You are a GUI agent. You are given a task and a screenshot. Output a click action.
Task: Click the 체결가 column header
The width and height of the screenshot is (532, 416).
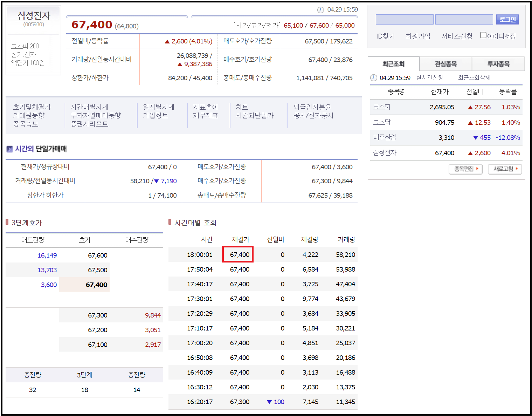point(241,240)
